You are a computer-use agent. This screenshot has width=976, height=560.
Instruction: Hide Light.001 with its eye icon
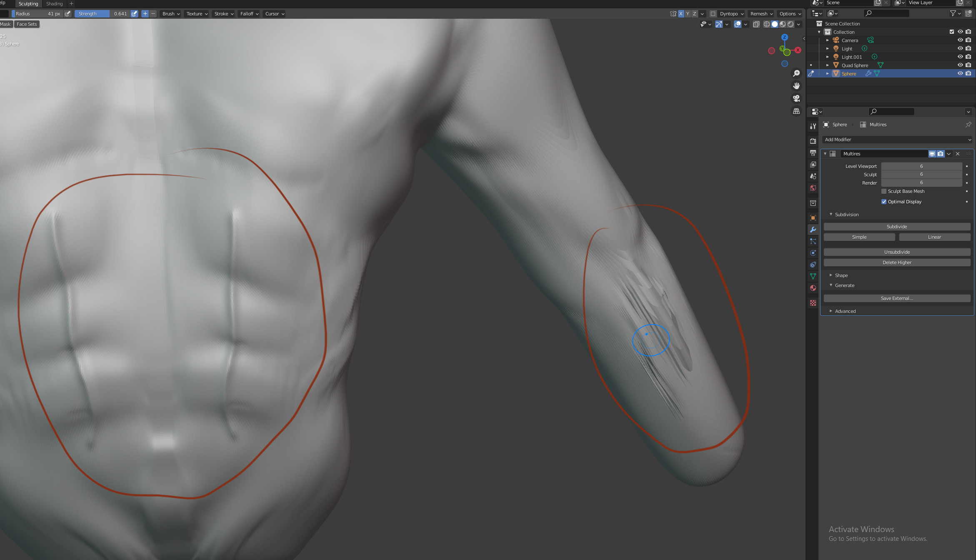point(960,57)
